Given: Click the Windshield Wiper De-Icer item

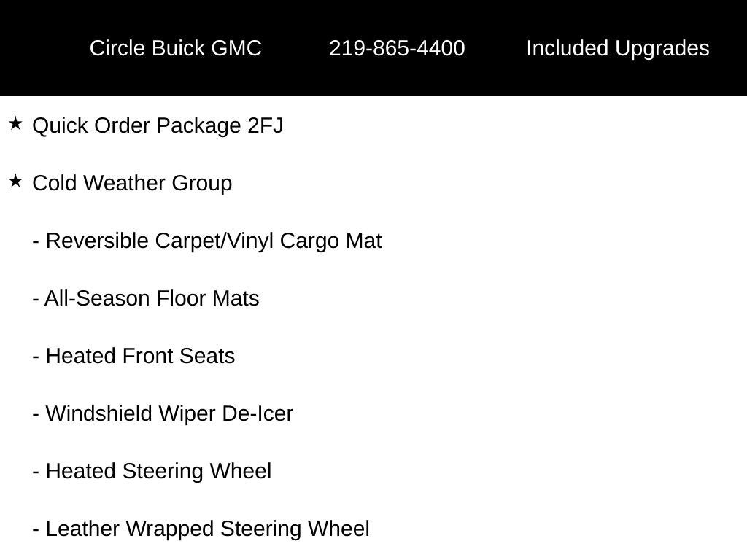Looking at the screenshot, I should point(169,413).
